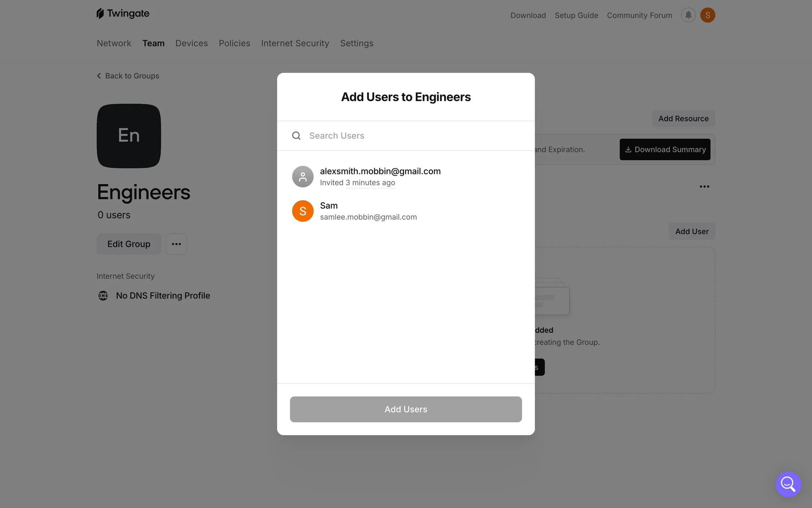Open the notifications bell

pyautogui.click(x=688, y=15)
